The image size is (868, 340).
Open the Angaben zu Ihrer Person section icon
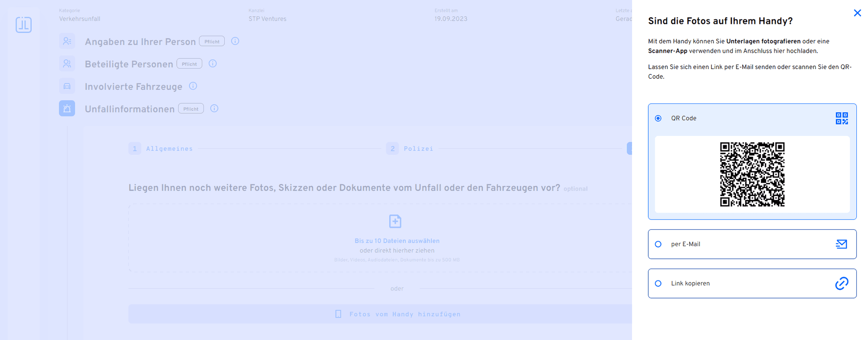67,41
